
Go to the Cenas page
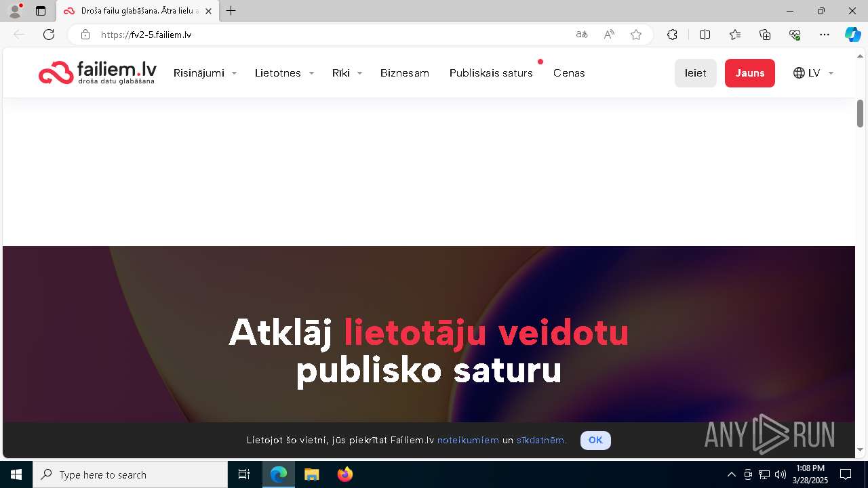[569, 73]
